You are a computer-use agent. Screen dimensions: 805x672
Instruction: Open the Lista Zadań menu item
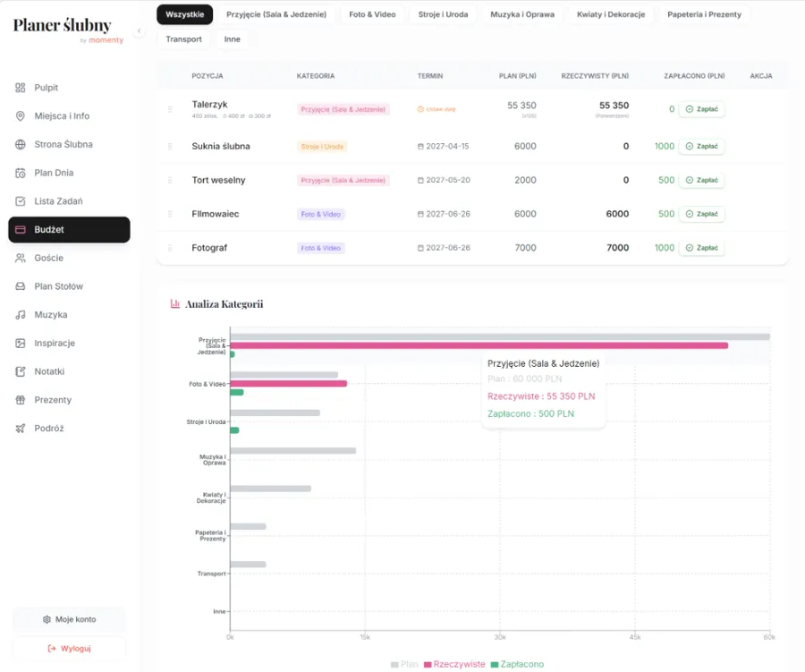click(58, 201)
